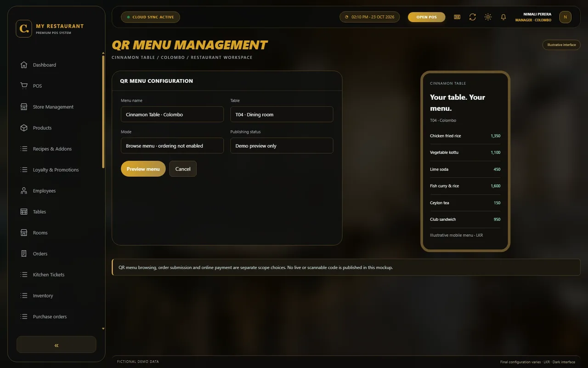This screenshot has height=368, width=588.
Task: Click the Nimali Perera user name
Action: pyautogui.click(x=537, y=14)
